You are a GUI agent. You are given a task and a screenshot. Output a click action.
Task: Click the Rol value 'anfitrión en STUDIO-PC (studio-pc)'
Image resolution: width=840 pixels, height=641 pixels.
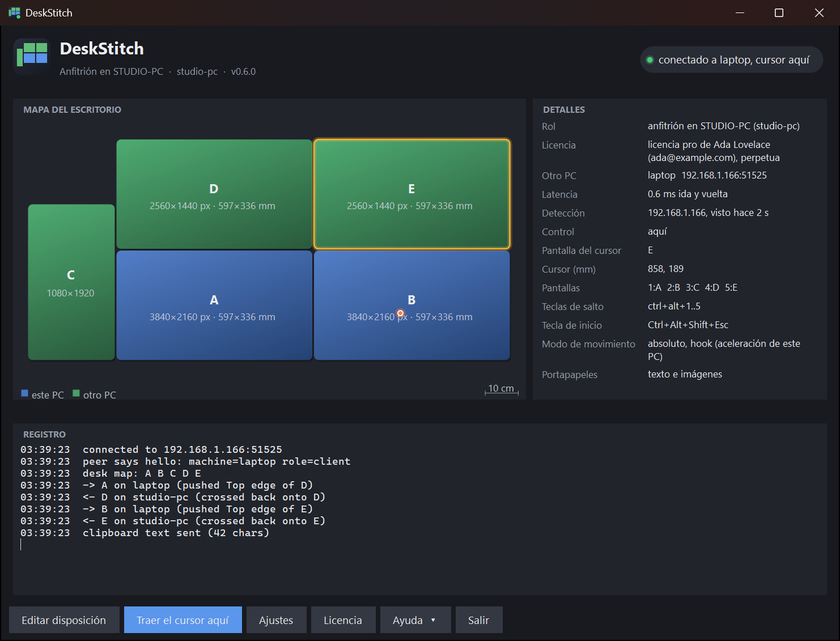724,126
